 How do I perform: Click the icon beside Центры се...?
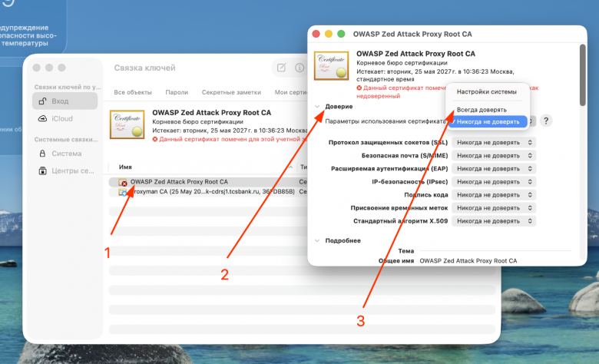pos(42,170)
